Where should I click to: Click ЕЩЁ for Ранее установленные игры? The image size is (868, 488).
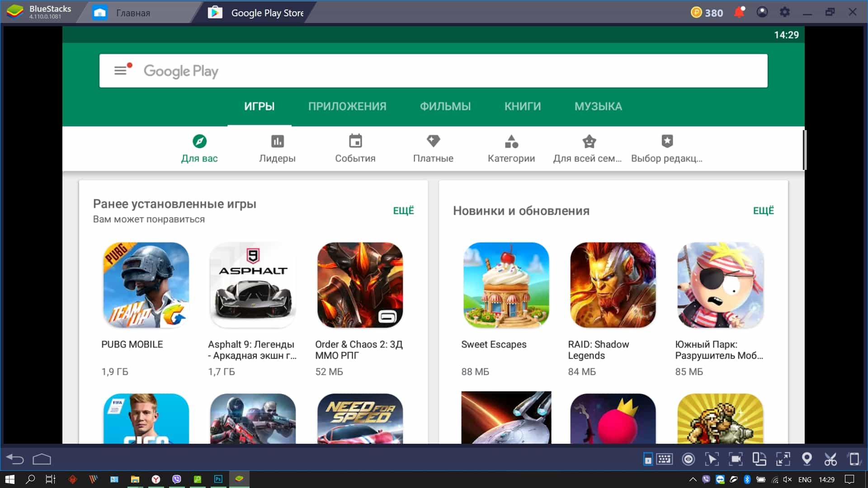pos(403,211)
